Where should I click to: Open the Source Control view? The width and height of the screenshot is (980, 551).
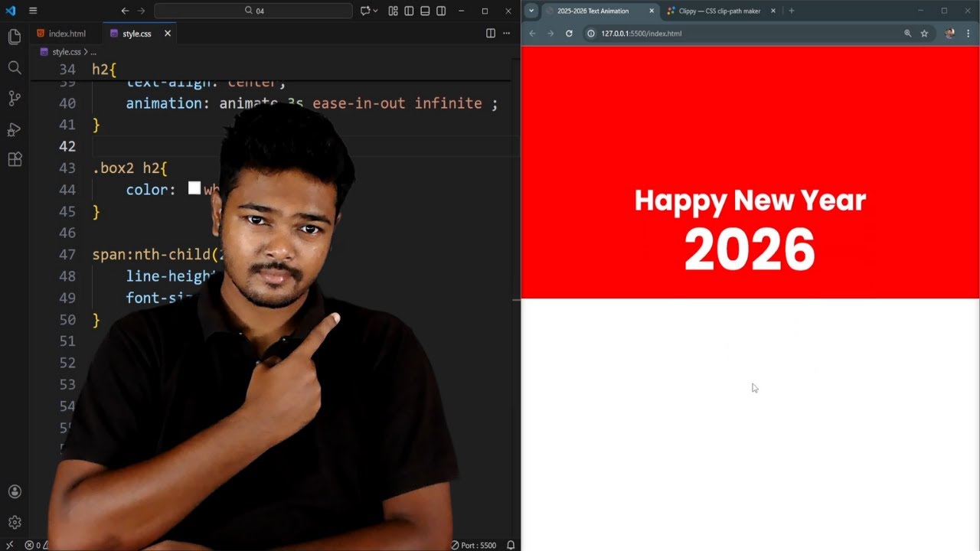click(x=15, y=98)
